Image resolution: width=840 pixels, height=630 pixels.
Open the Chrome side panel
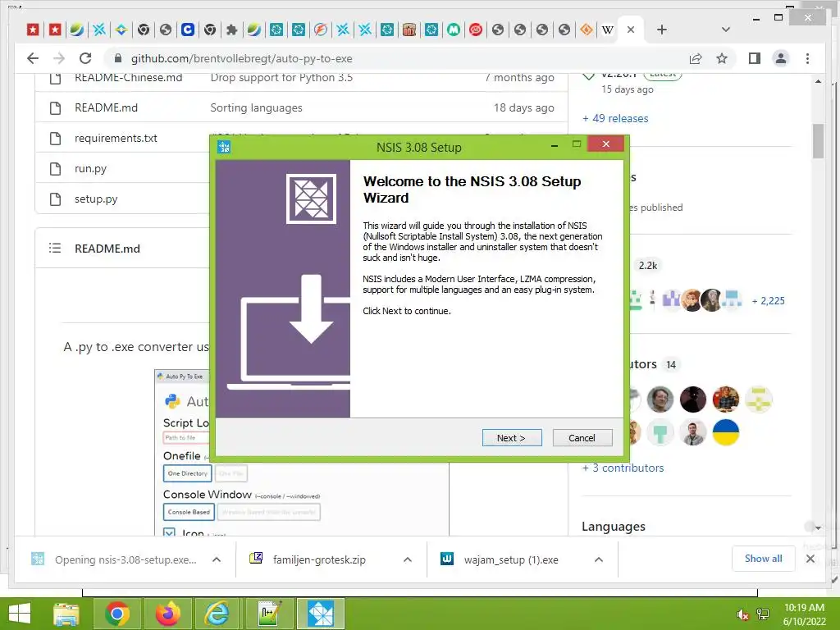[x=755, y=58]
